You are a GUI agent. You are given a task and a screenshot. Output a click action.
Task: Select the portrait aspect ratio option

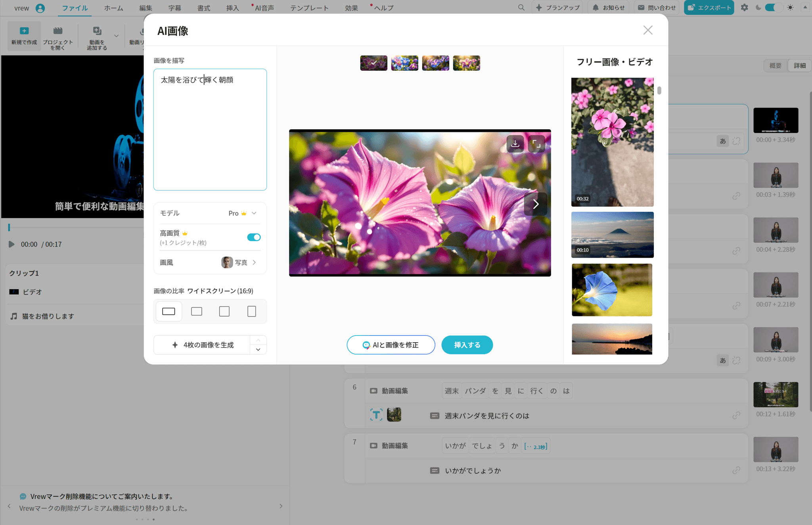click(251, 311)
